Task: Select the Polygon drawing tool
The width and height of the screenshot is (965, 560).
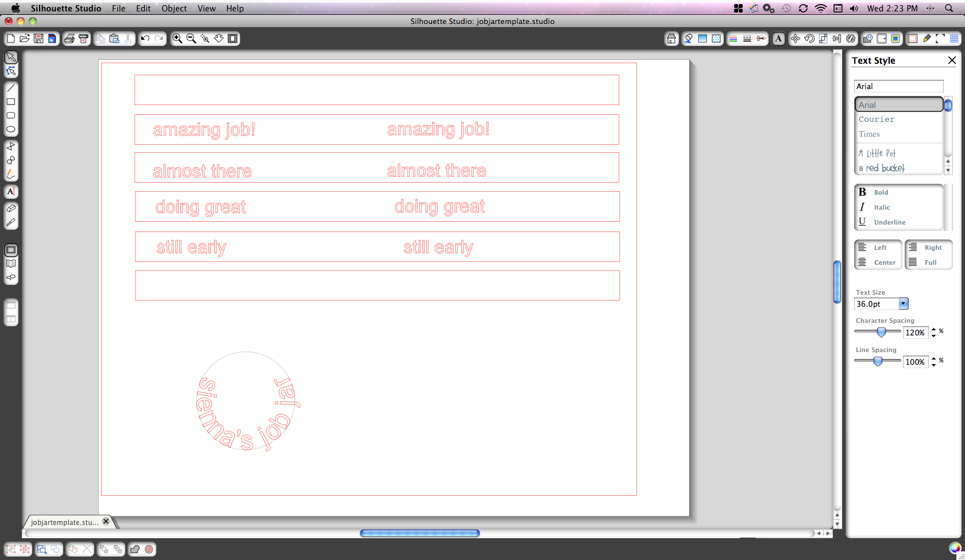Action: (11, 146)
